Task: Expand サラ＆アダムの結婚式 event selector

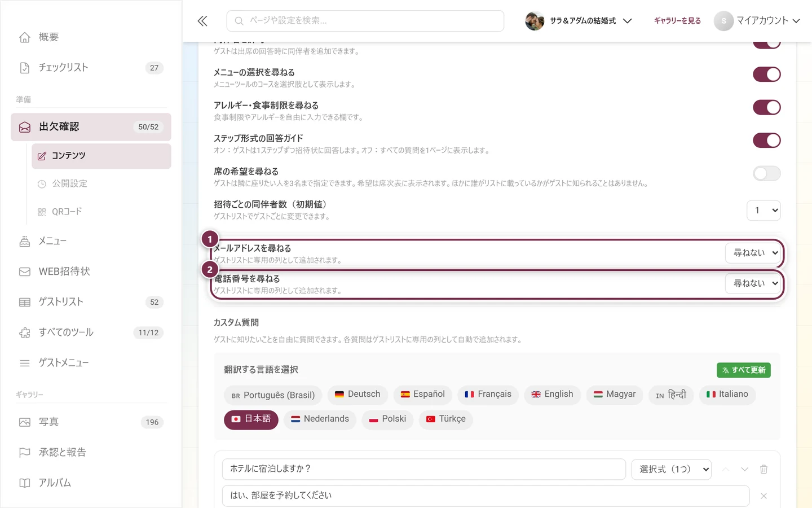Action: (579, 21)
